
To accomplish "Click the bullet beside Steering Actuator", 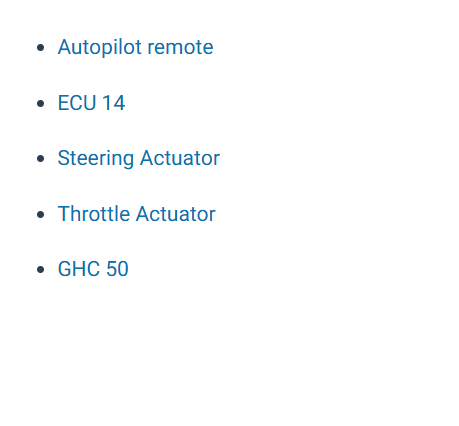I will (x=41, y=159).
